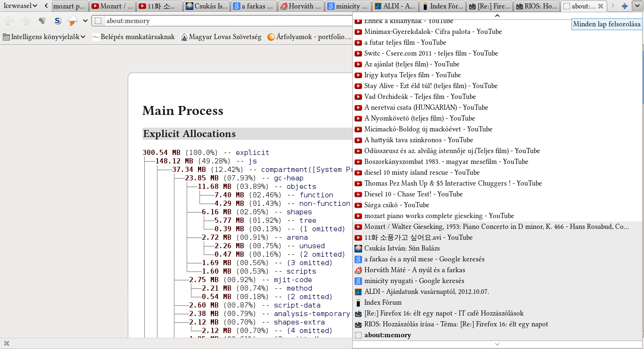Select 'a futar teljes film' in tab list
The height and width of the screenshot is (349, 644).
(497, 42)
